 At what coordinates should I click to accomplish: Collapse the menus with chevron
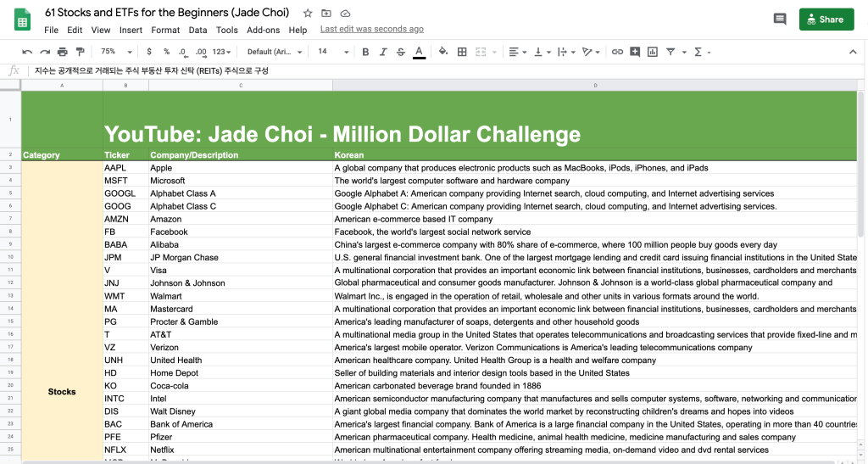(x=853, y=52)
